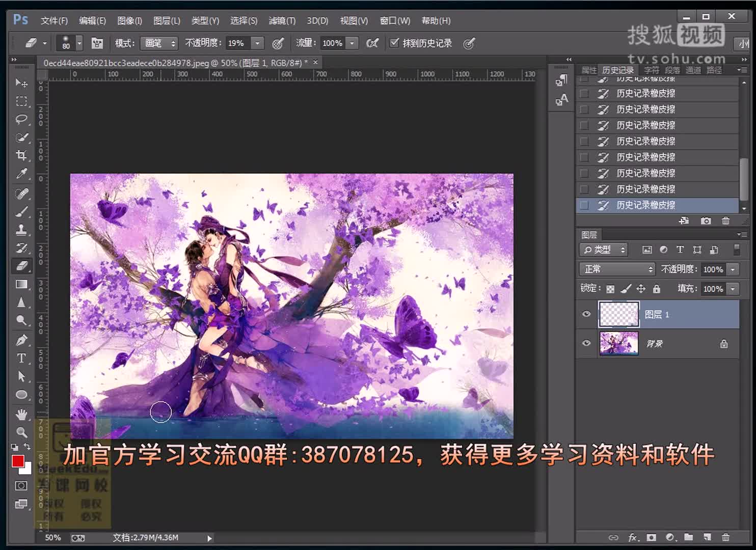Select the Dodge tool
Viewport: 756px width, 550px height.
click(21, 320)
